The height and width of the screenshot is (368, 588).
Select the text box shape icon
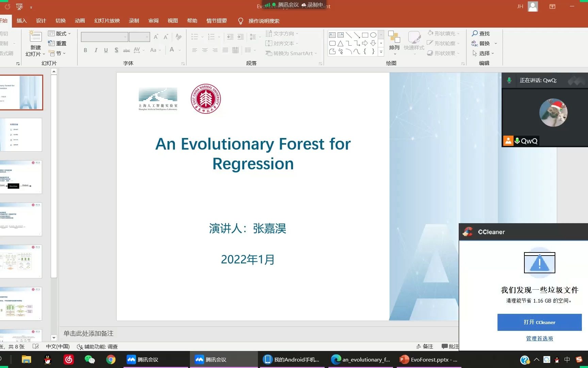(x=332, y=35)
